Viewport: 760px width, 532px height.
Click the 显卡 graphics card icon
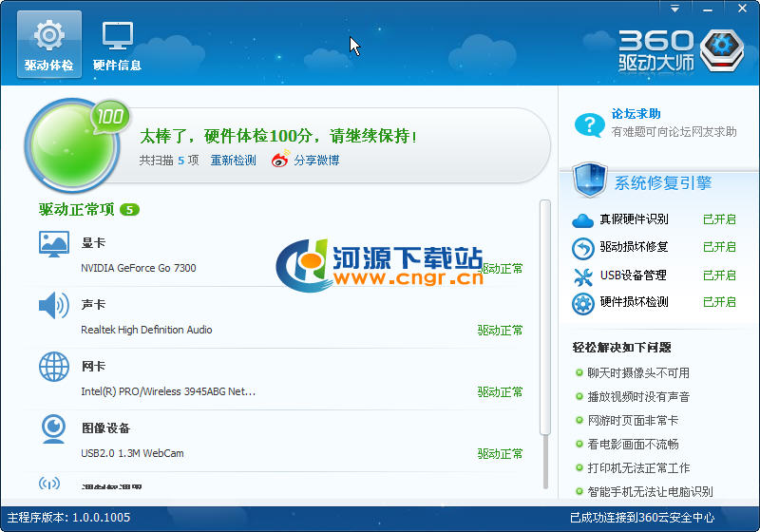54,243
